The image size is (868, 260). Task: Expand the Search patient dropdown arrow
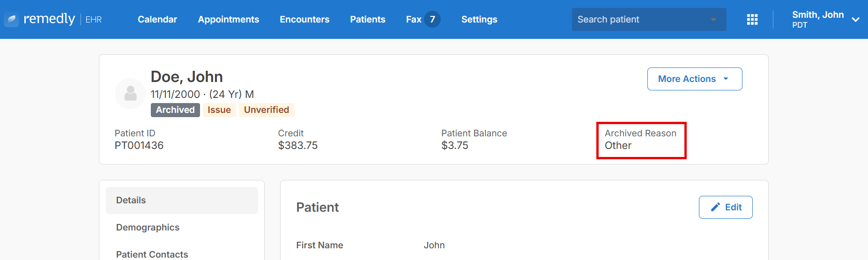(713, 20)
